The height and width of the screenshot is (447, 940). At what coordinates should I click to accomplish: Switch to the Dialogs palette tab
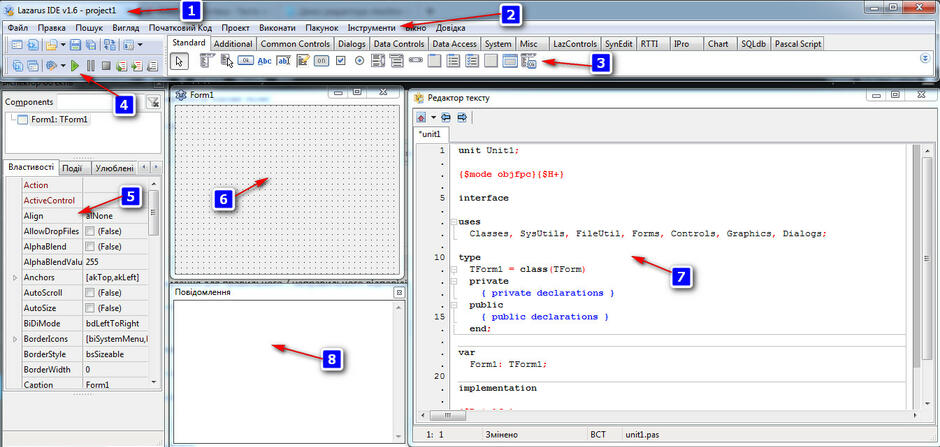(352, 44)
